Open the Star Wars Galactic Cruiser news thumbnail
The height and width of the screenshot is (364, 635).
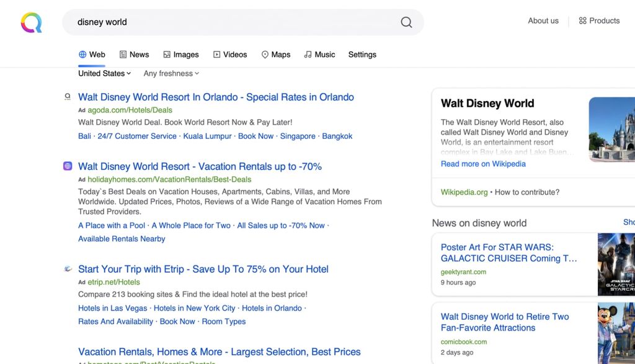616,264
